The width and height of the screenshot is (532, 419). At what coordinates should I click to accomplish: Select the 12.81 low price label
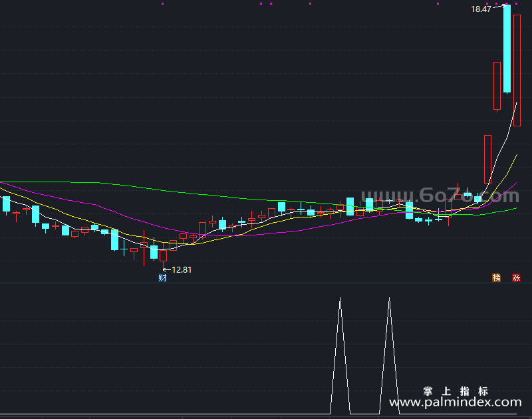pyautogui.click(x=182, y=270)
